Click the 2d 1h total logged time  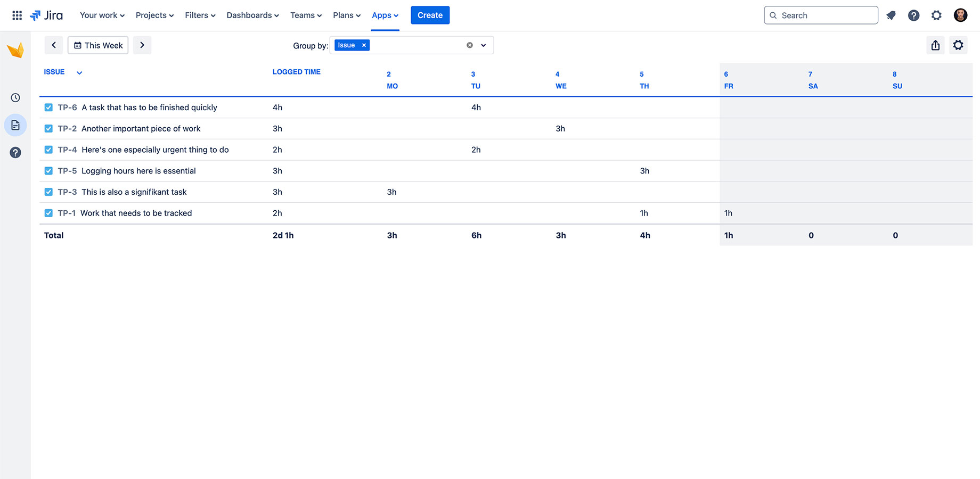pos(283,235)
